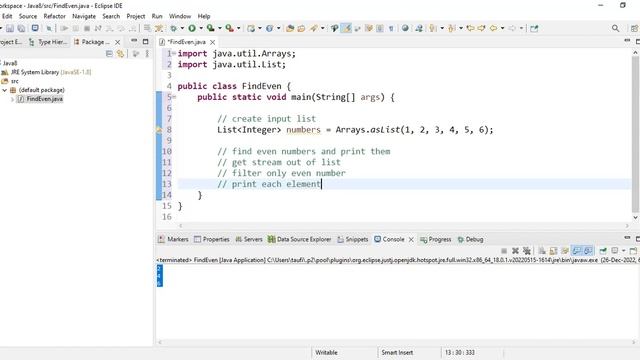Click the Debug bug toolbar icon
Viewport: 640px width, 360px height.
(x=173, y=28)
